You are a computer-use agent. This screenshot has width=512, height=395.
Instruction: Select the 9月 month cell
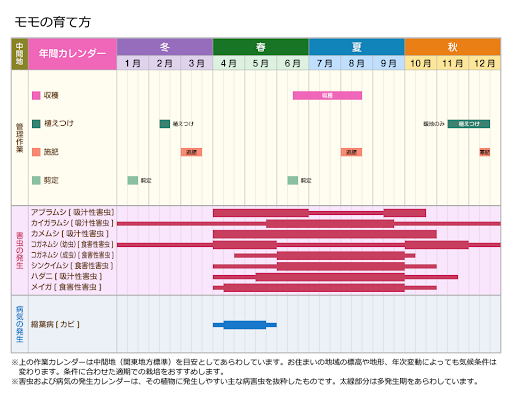pos(389,63)
